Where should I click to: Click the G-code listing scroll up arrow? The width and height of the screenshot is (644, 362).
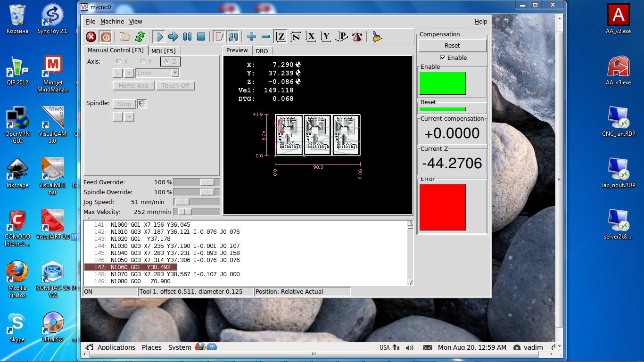coord(410,224)
